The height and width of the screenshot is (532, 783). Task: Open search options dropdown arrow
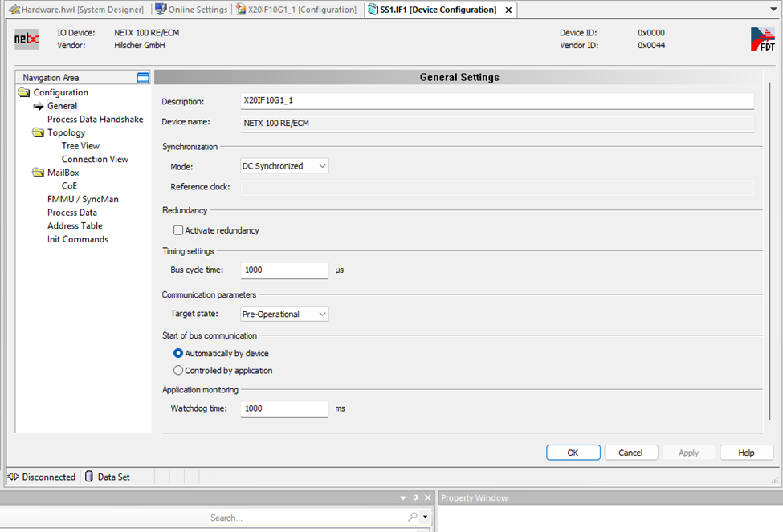click(425, 517)
